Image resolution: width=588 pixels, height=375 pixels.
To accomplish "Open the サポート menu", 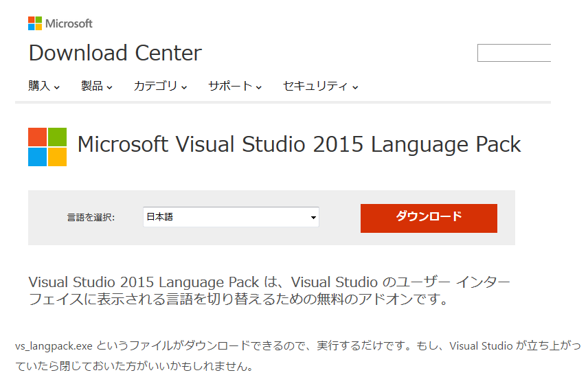I will pyautogui.click(x=235, y=87).
